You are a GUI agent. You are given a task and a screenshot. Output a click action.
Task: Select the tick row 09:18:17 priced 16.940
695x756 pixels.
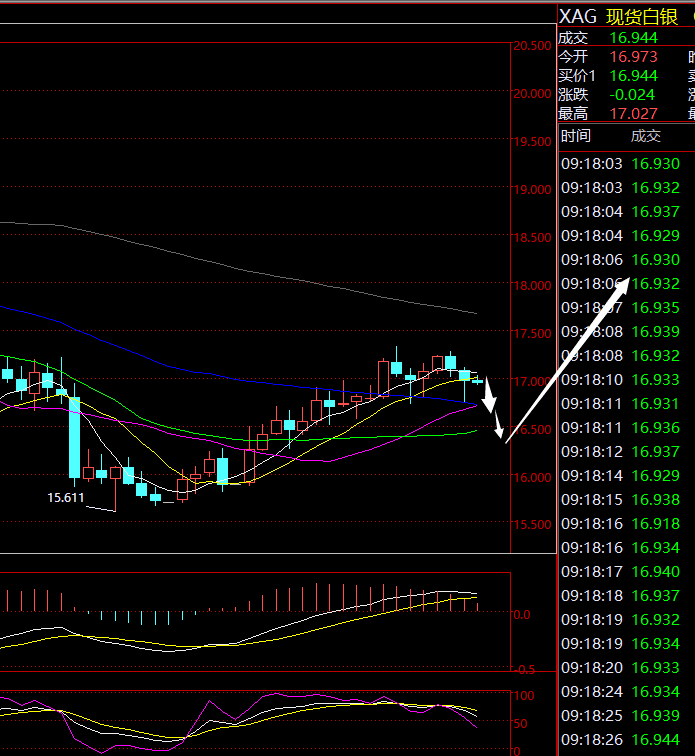(x=620, y=572)
